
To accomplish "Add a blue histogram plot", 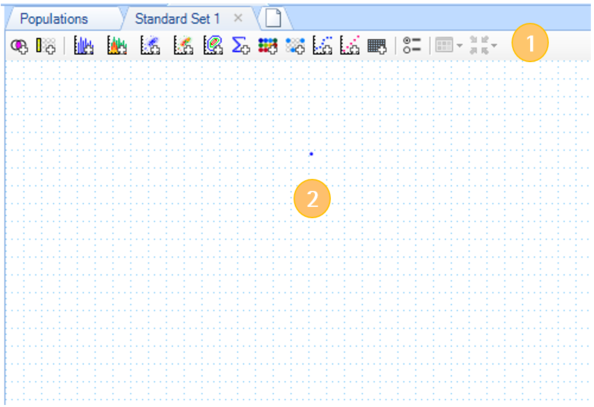I will coord(84,45).
